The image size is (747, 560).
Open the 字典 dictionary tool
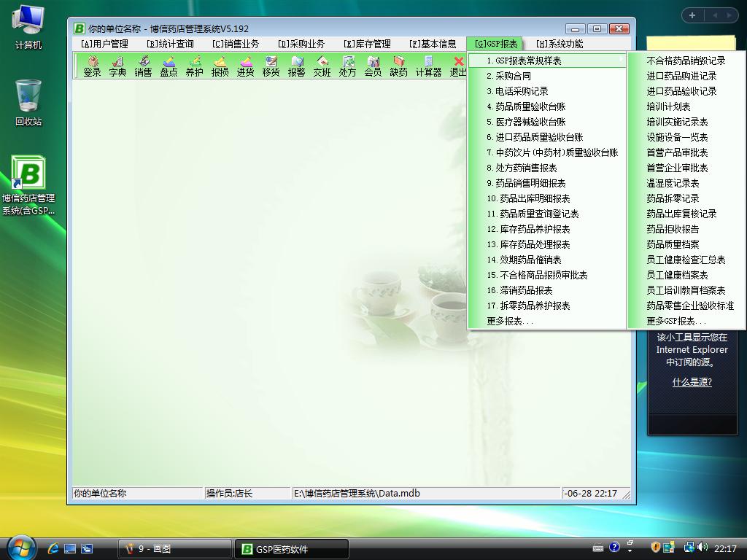pyautogui.click(x=117, y=66)
